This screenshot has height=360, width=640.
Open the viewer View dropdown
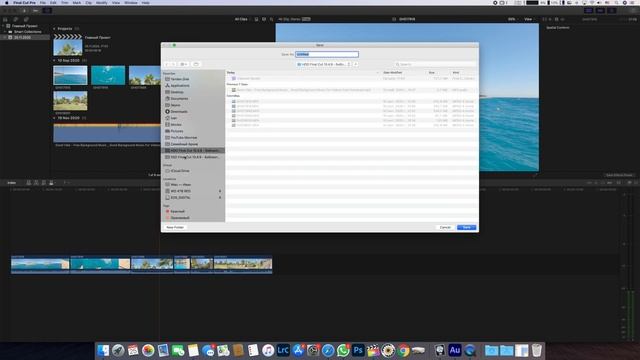[529, 19]
